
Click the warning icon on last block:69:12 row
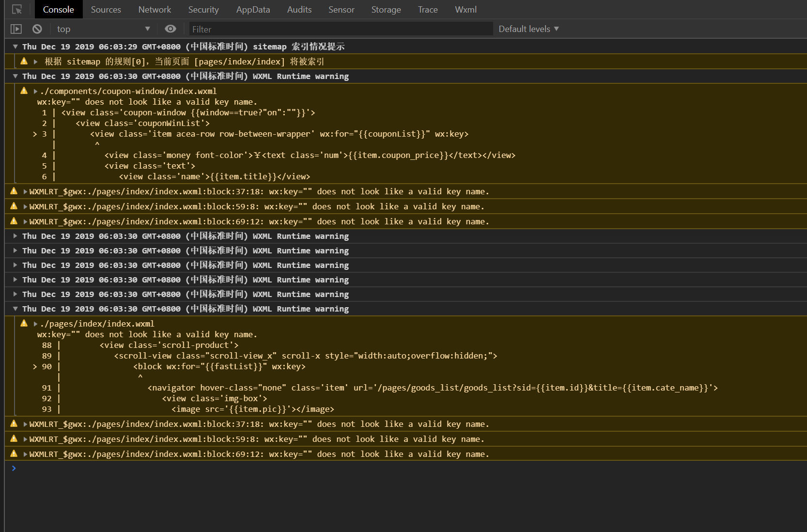click(14, 454)
